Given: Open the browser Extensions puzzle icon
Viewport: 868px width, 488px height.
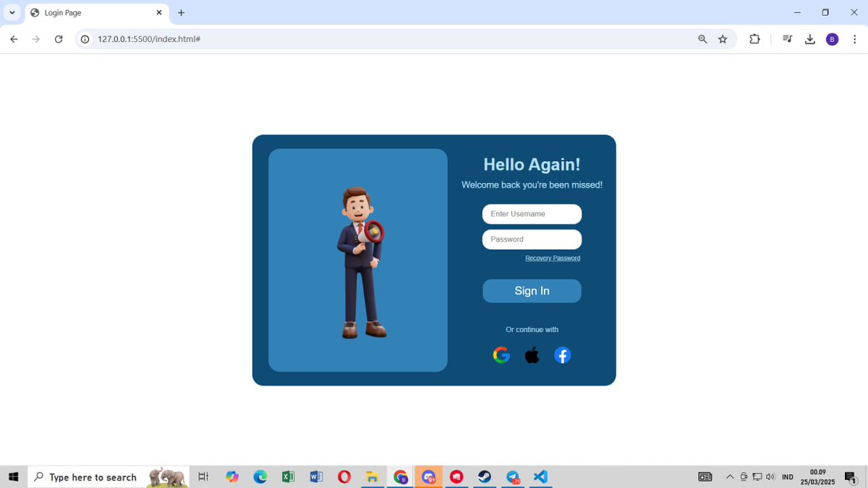Looking at the screenshot, I should (754, 39).
